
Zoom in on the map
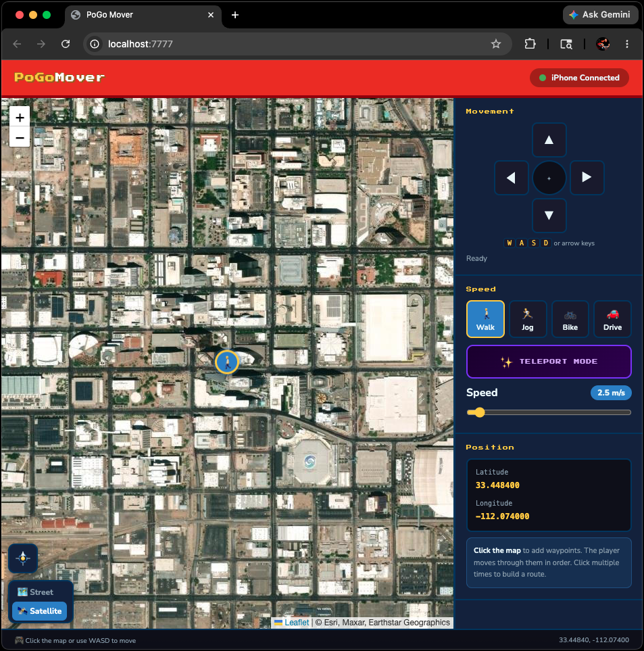pos(20,118)
